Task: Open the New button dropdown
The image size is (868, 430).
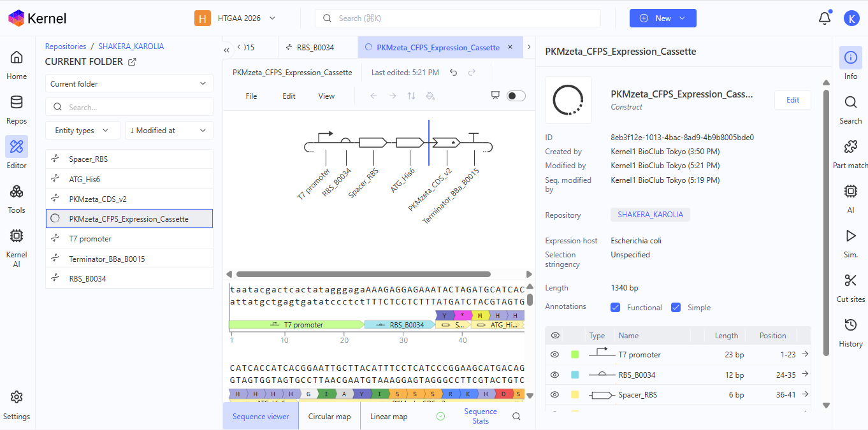Action: click(663, 18)
